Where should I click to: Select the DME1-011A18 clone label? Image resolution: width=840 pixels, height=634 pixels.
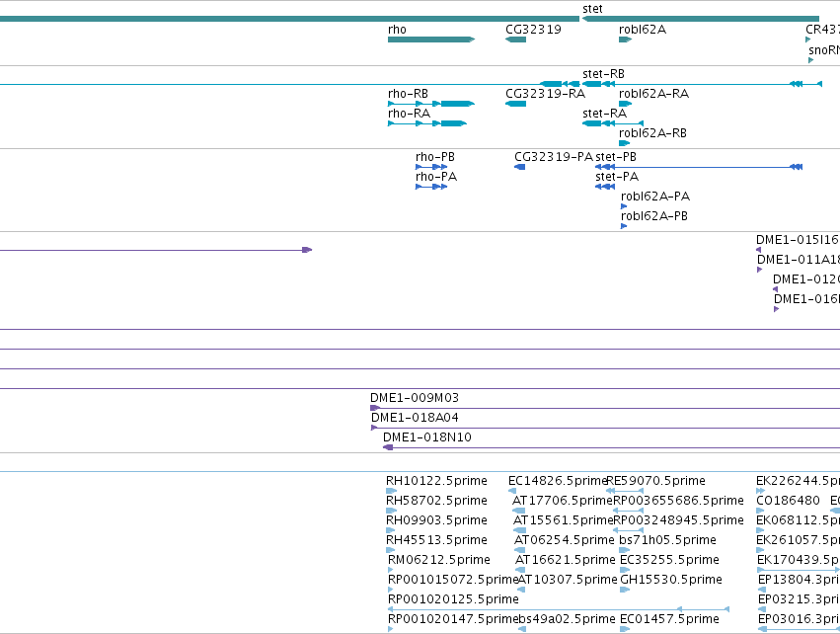coord(799,261)
